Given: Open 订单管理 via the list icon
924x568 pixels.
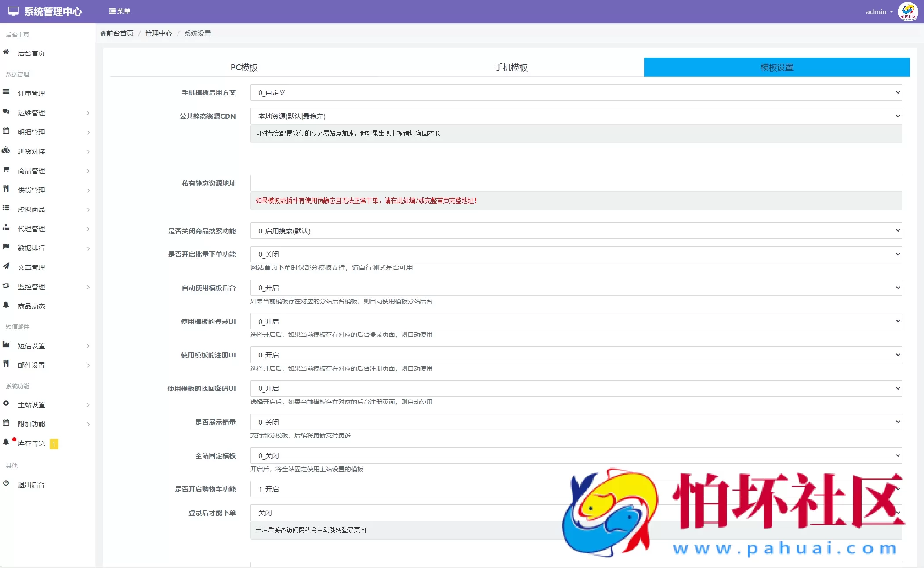Looking at the screenshot, I should point(6,91).
